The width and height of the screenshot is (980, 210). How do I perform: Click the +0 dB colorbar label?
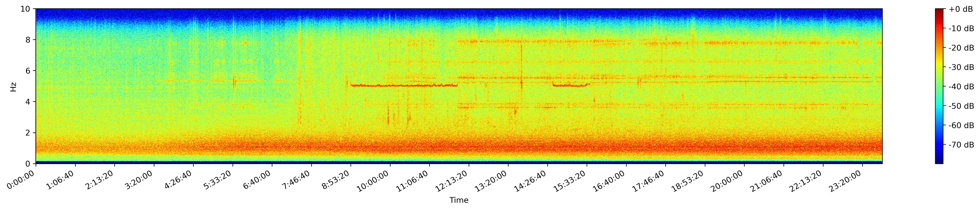(x=961, y=9)
